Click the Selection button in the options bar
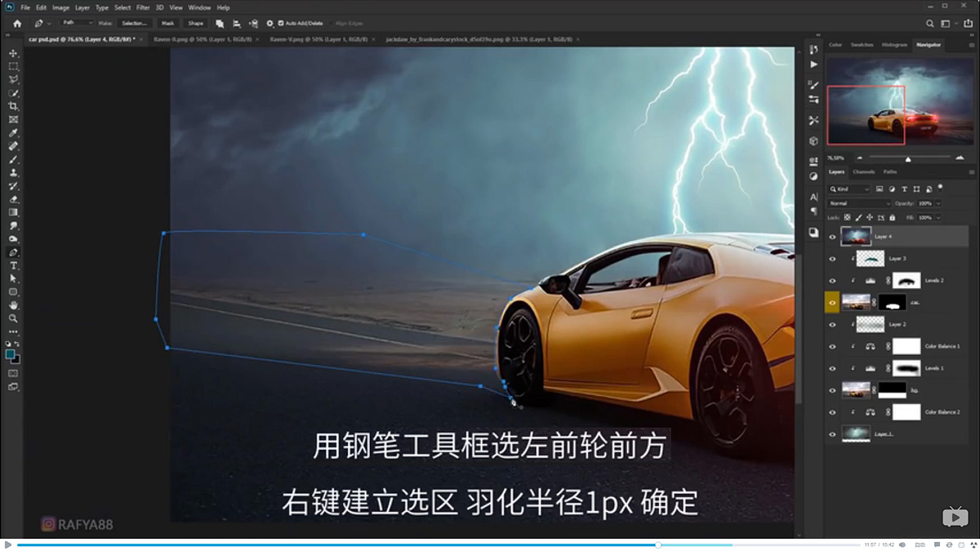980x551 pixels. 133,23
